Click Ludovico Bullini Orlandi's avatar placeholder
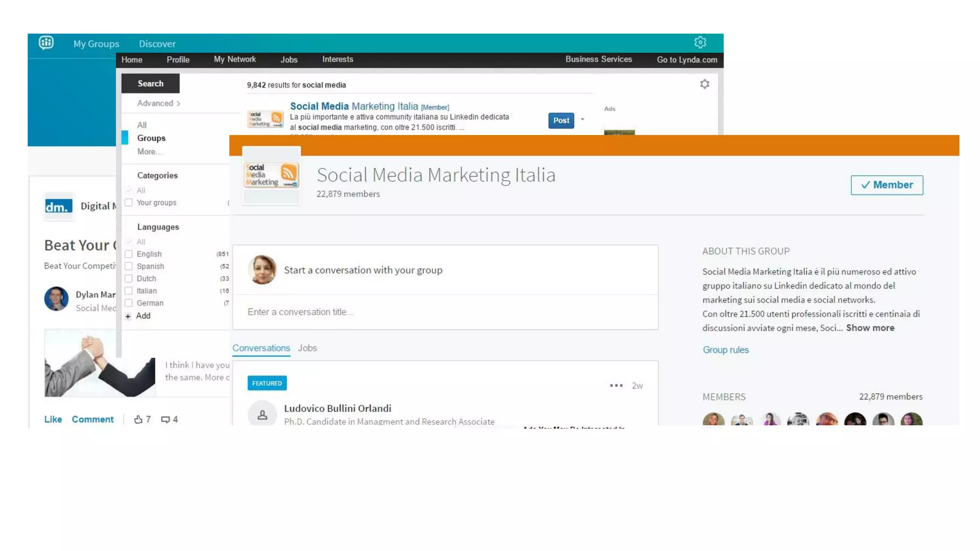The width and height of the screenshot is (980, 551). tap(262, 415)
